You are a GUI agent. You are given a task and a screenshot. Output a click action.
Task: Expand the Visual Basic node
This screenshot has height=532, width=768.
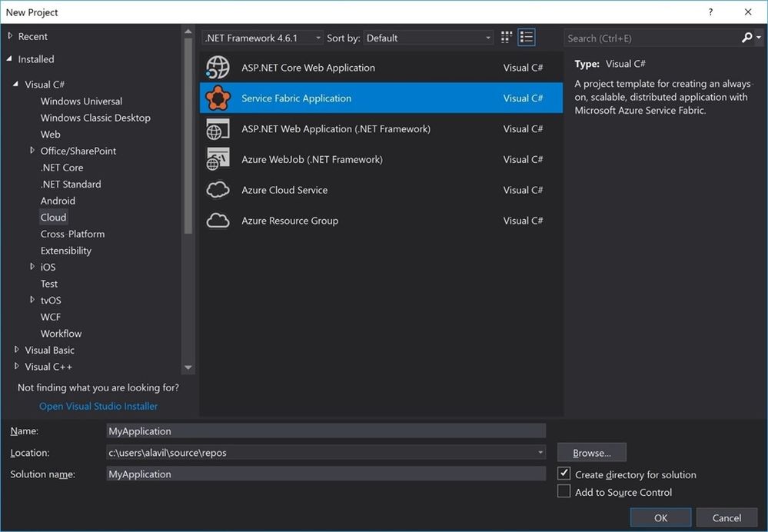(17, 350)
